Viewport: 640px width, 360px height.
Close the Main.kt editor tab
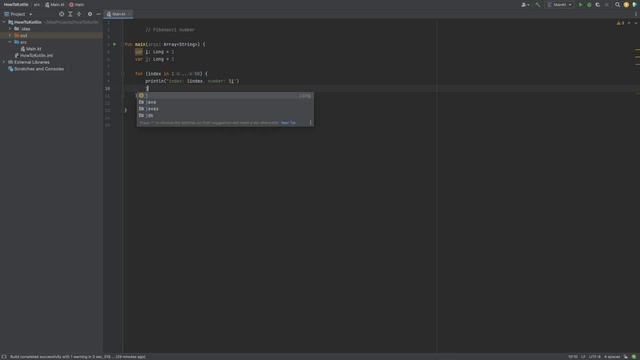coord(129,14)
